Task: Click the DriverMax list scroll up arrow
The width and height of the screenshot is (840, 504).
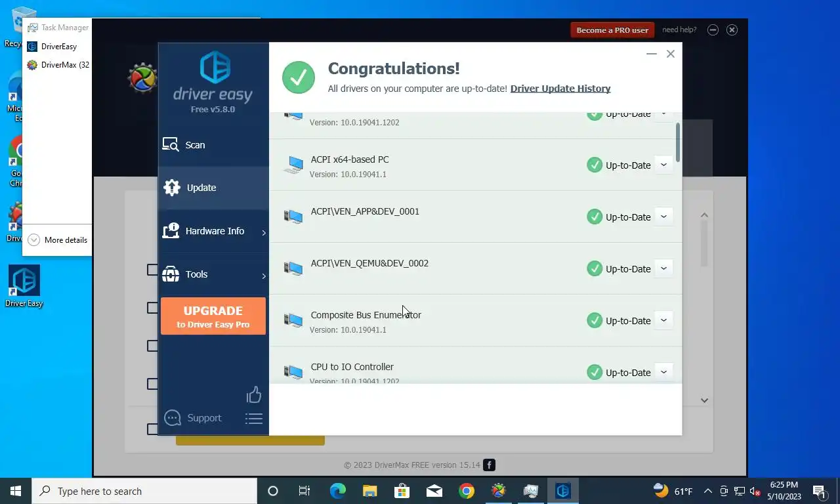Action: (704, 215)
